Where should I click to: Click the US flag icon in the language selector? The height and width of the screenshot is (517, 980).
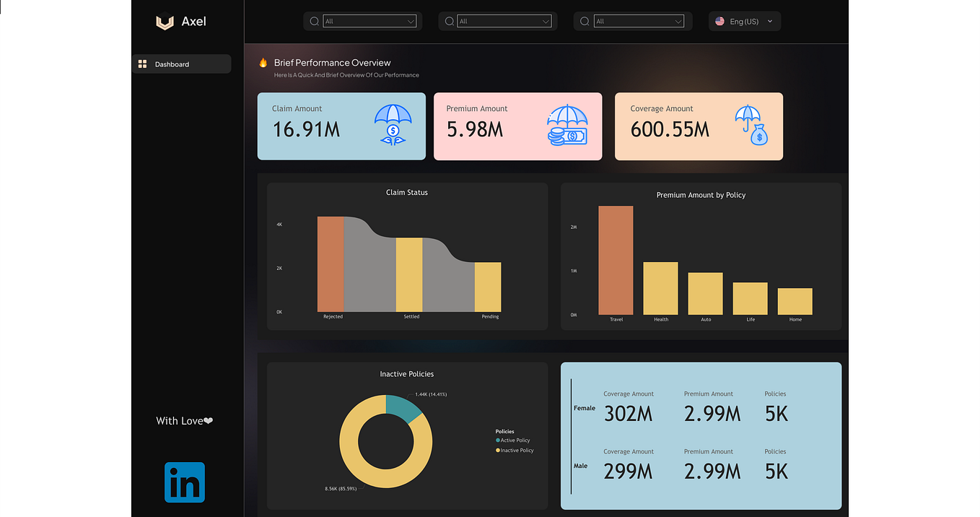(719, 21)
